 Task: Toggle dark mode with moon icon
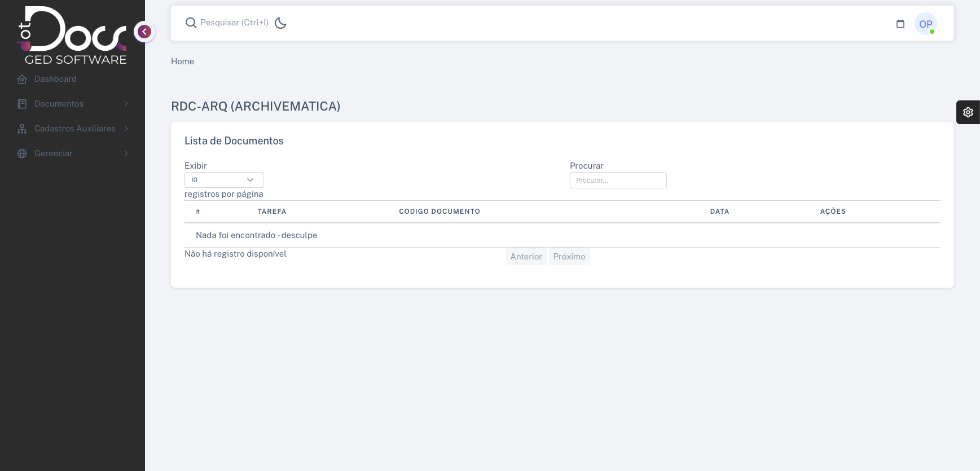click(280, 23)
